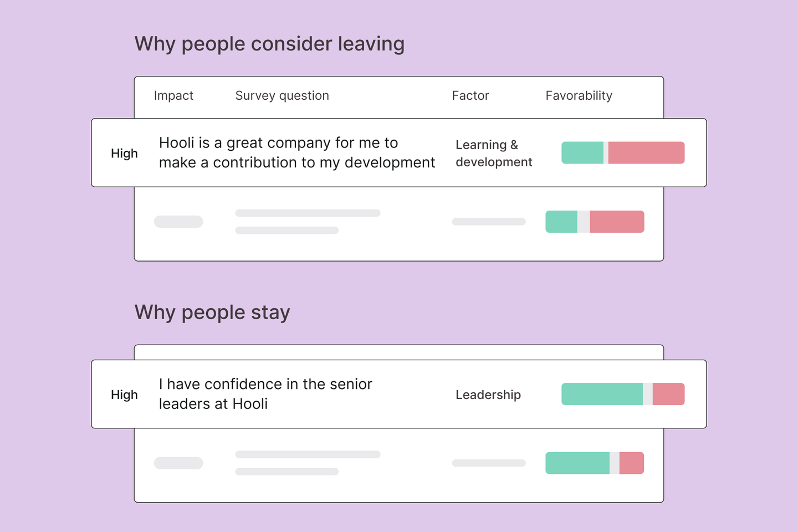The width and height of the screenshot is (798, 532).
Task: Click green favorable segment in Learning & development bar
Action: point(582,153)
